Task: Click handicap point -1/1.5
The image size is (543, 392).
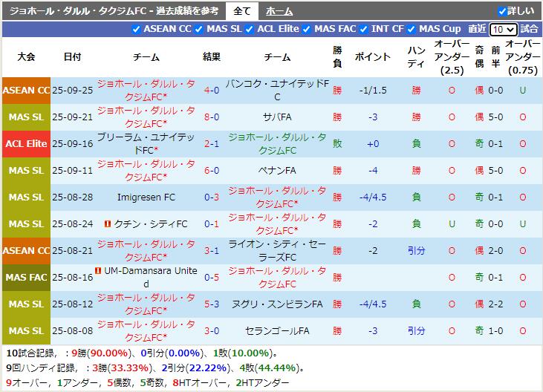Action: click(373, 91)
